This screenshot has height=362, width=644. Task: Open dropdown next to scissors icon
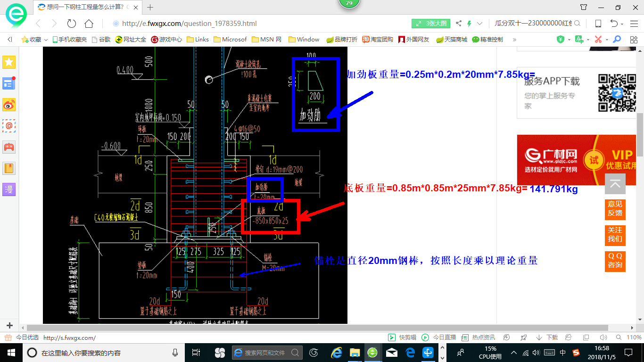point(607,40)
